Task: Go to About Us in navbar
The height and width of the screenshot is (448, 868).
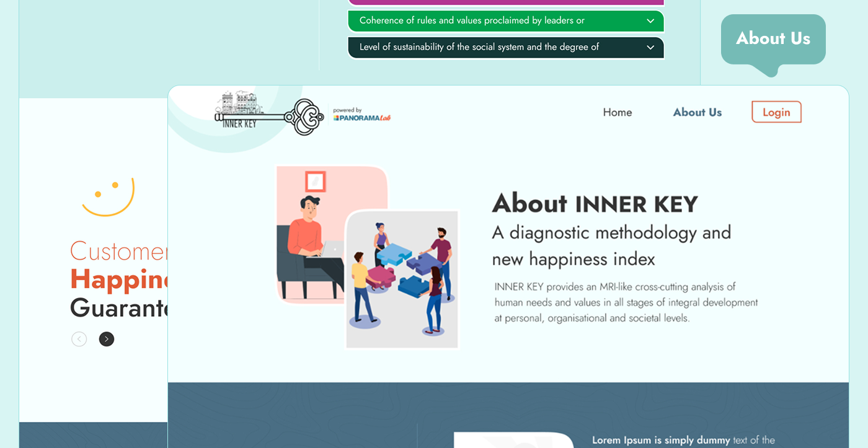Action: (697, 112)
